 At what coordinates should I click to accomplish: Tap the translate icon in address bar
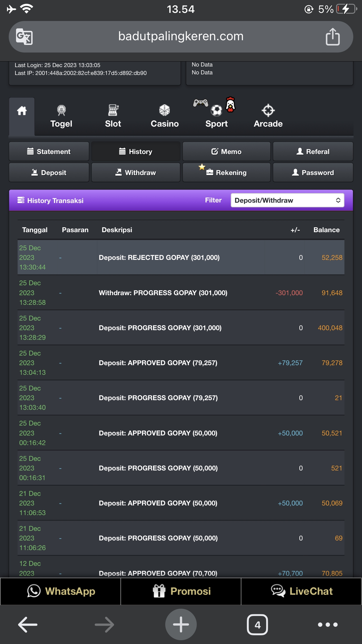(24, 37)
